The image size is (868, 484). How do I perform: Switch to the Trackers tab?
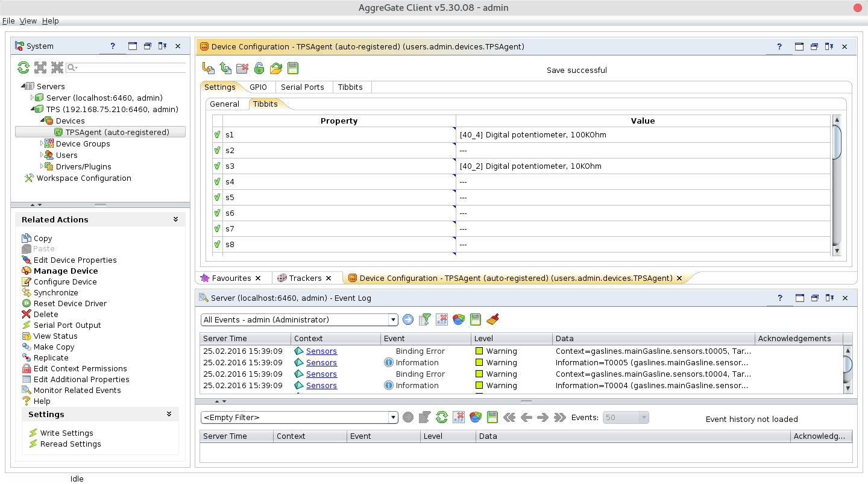coord(306,278)
